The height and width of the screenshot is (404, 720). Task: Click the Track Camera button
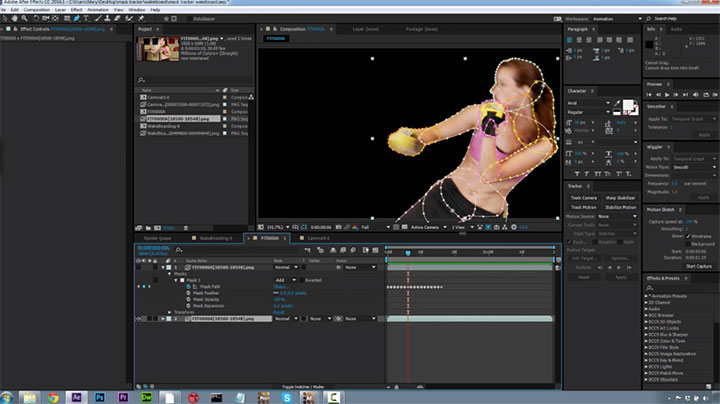click(x=585, y=198)
